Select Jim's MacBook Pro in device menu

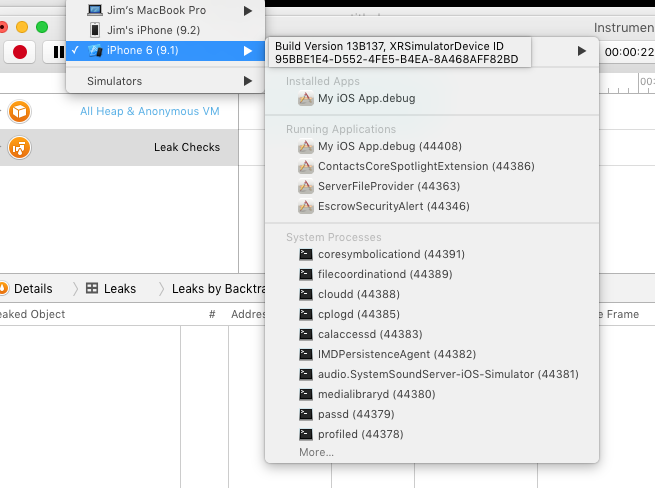pyautogui.click(x=165, y=10)
